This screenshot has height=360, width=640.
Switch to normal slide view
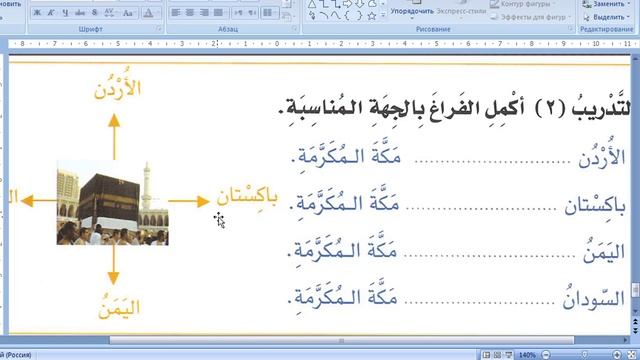[486, 355]
